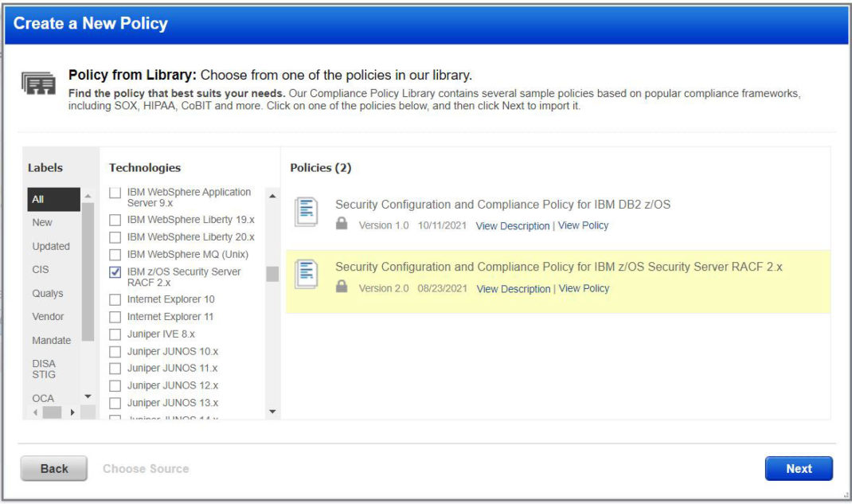Image resolution: width=852 pixels, height=504 pixels.
Task: Open the Mandate label filter
Action: click(x=51, y=341)
